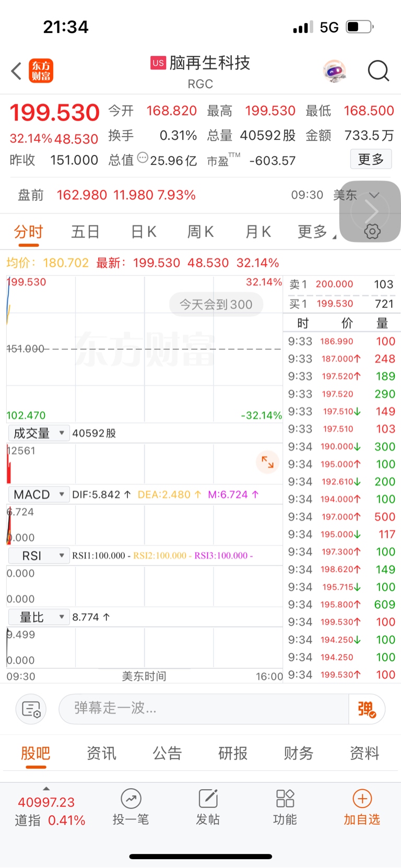This screenshot has width=401, height=868.
Task: Open the 资讯 tab
Action: [101, 753]
